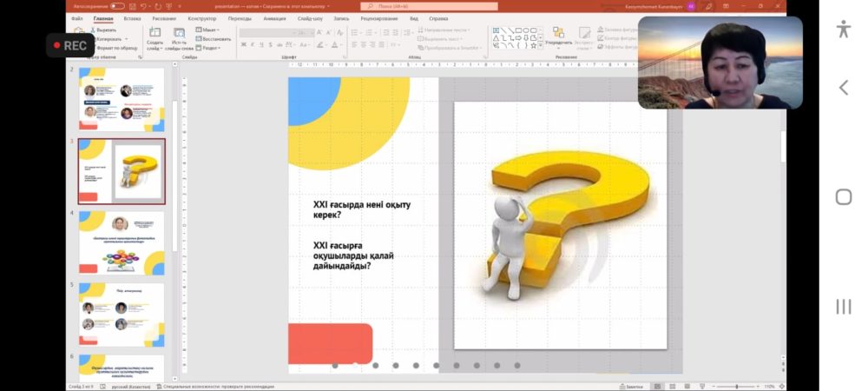Open the Анимация ribbon tab
Image resolution: width=868 pixels, height=391 pixels.
pyautogui.click(x=274, y=18)
